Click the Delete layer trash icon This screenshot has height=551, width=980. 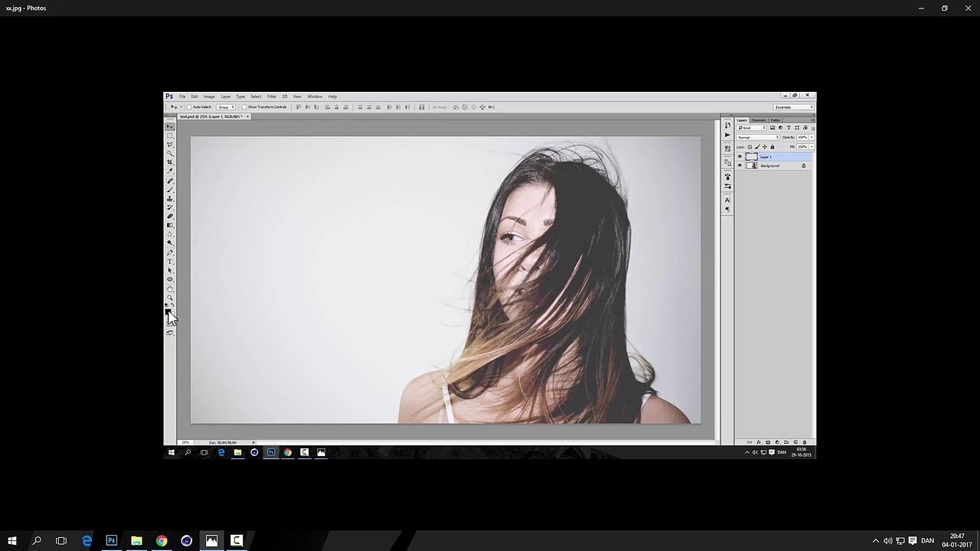point(805,442)
